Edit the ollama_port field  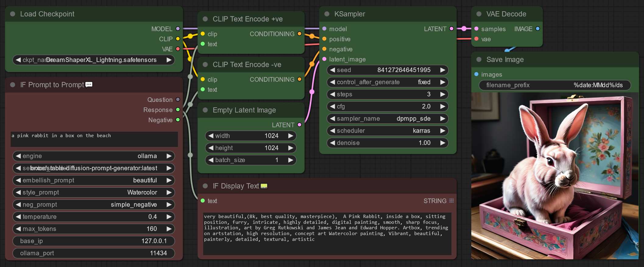coord(94,253)
